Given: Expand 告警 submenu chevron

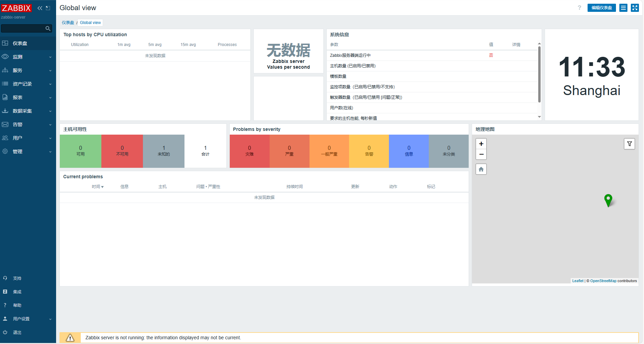Looking at the screenshot, I should 50,125.
